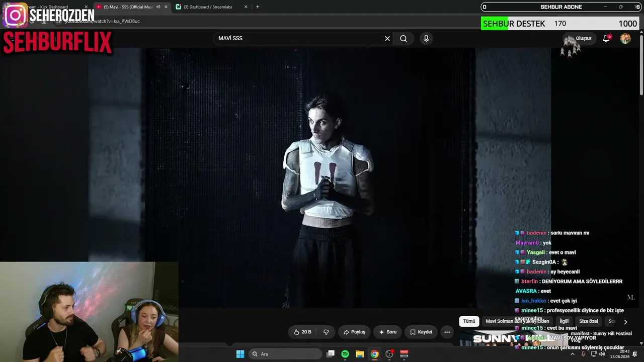Select the Mavi Solman filter chip

tap(517, 321)
